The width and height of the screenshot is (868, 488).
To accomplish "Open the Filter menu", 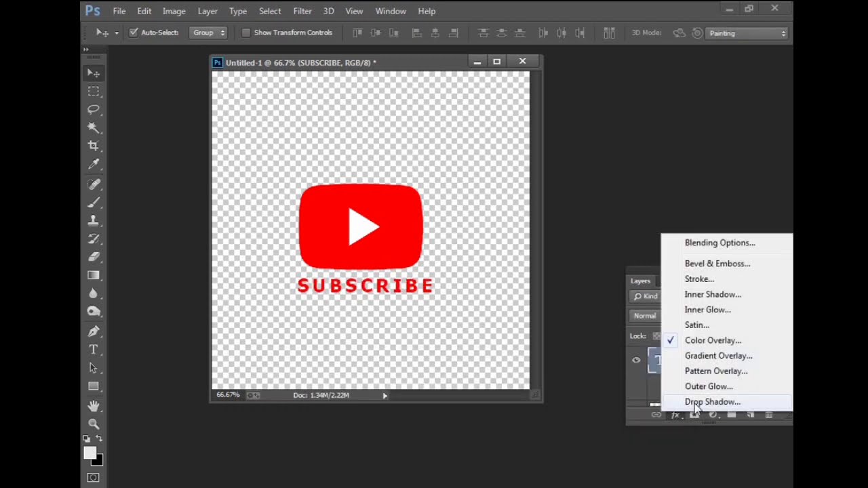I will 302,11.
